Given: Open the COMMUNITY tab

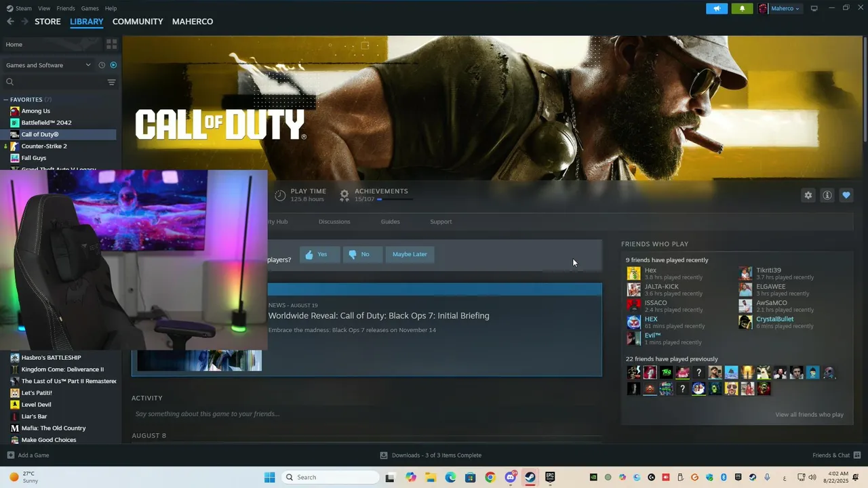Looking at the screenshot, I should pyautogui.click(x=138, y=22).
